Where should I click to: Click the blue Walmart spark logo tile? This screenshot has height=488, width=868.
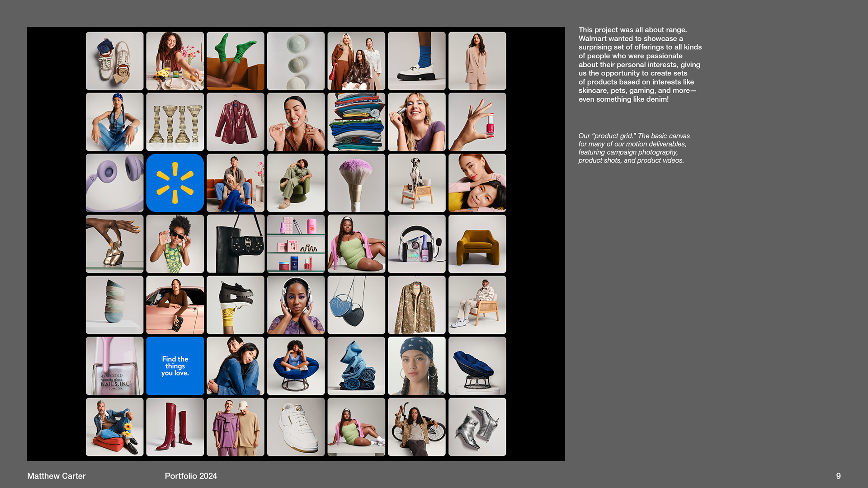(x=175, y=183)
